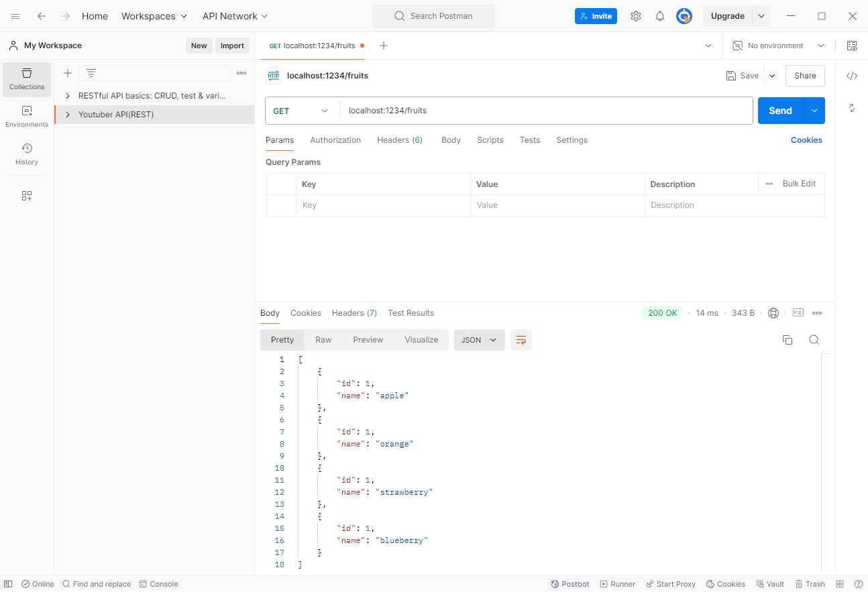The image size is (868, 592).
Task: Switch to the request Body tab
Action: pos(451,140)
